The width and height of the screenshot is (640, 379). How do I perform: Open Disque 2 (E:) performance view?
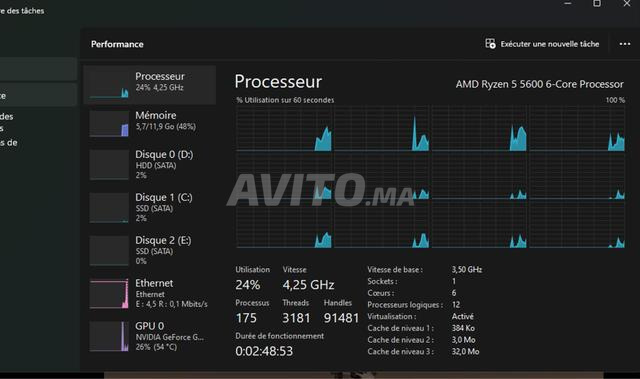pos(150,250)
